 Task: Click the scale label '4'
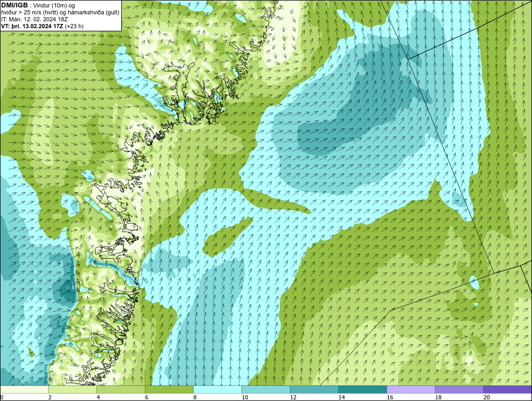[x=98, y=397]
